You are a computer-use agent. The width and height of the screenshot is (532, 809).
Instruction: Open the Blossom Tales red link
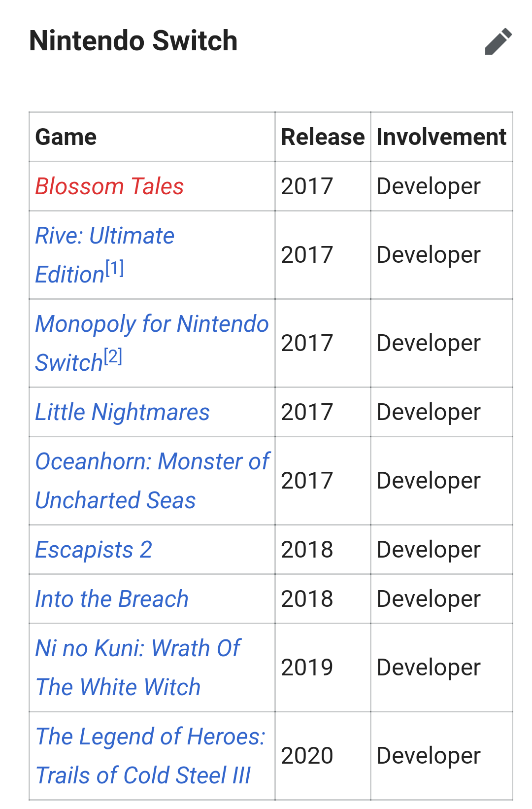point(109,186)
